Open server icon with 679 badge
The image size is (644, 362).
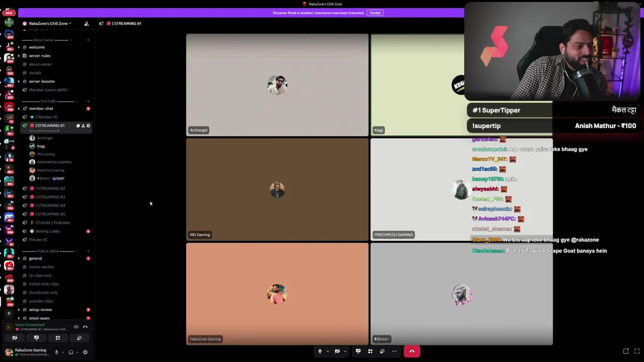[9, 34]
